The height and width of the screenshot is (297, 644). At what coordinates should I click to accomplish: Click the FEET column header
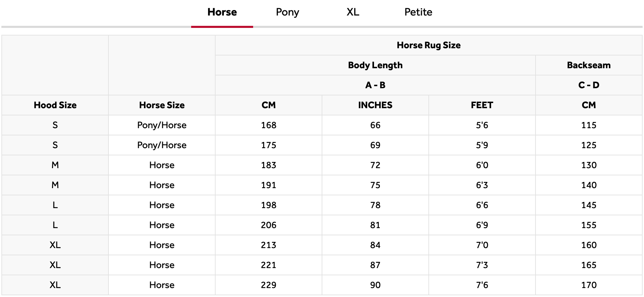pyautogui.click(x=482, y=105)
